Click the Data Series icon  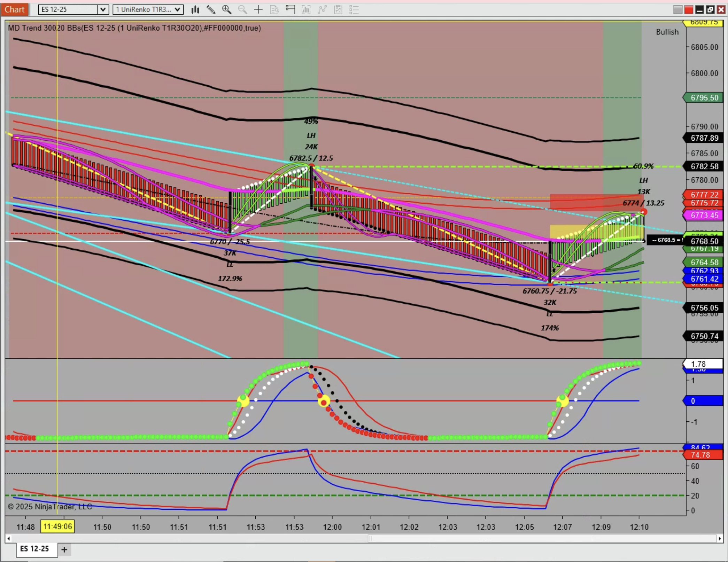tap(306, 10)
